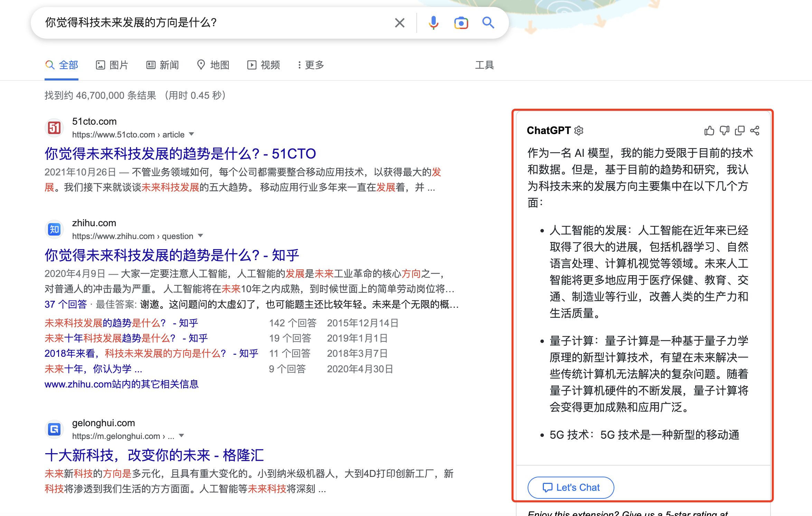
Task: Open sublink 未来十年，你认为学 ...
Action: tap(93, 369)
